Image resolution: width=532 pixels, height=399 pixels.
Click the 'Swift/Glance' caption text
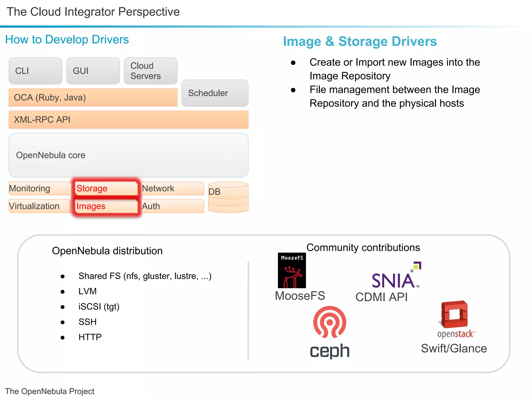click(x=454, y=348)
